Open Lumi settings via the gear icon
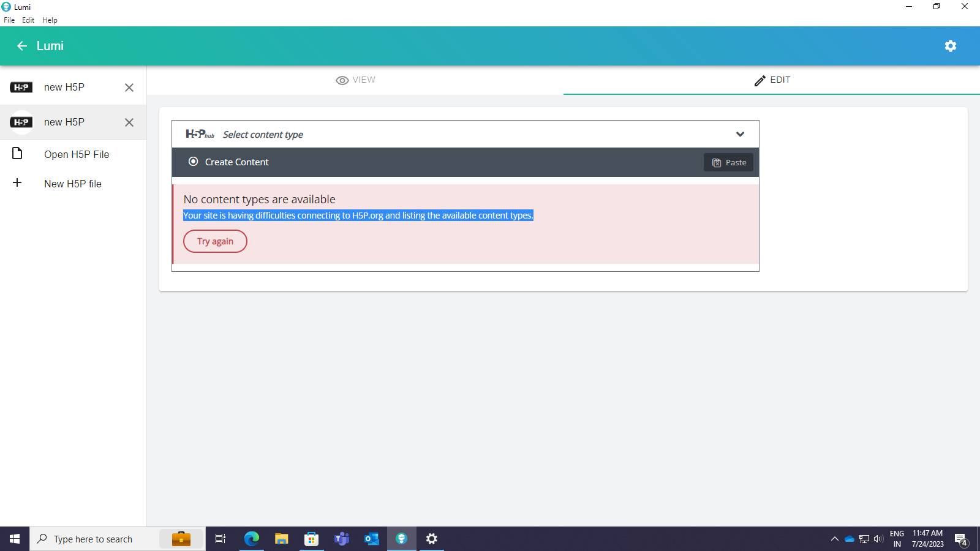Screen dimensions: 980x551 [951, 46]
